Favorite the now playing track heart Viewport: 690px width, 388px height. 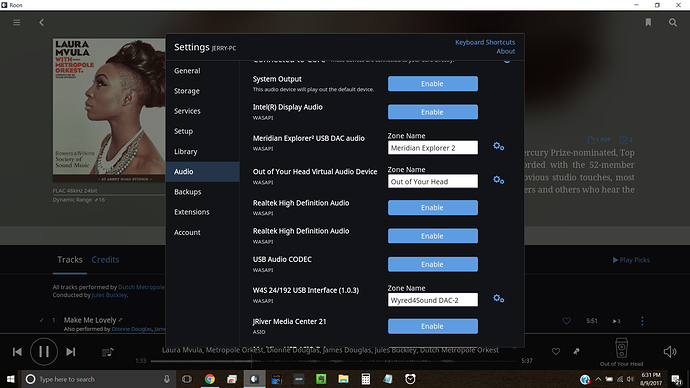pos(556,351)
